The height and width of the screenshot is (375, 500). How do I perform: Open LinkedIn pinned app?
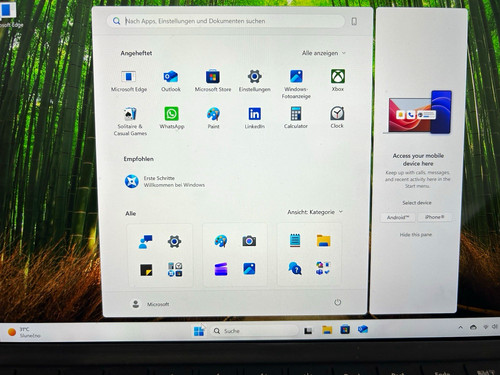coord(255,118)
